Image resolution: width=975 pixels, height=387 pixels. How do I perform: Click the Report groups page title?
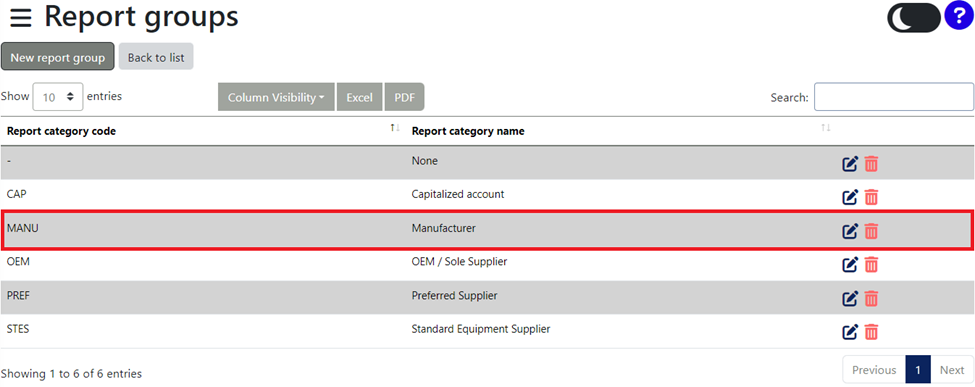(x=141, y=17)
